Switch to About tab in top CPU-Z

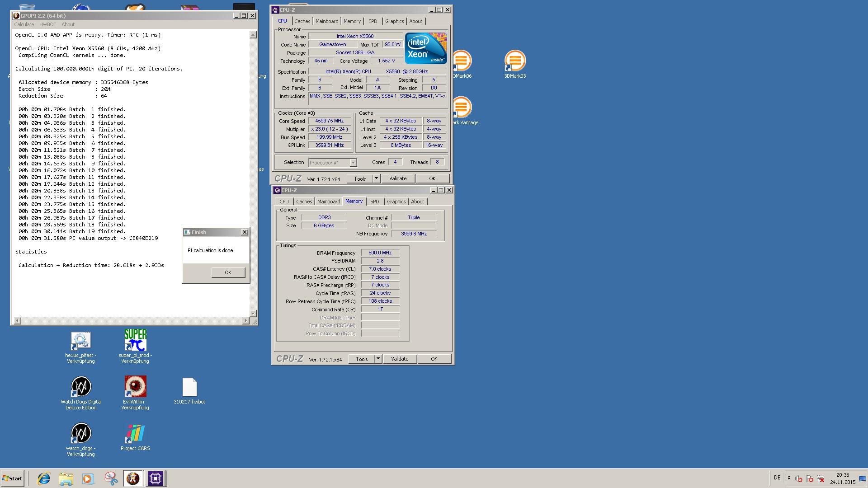[x=416, y=21]
